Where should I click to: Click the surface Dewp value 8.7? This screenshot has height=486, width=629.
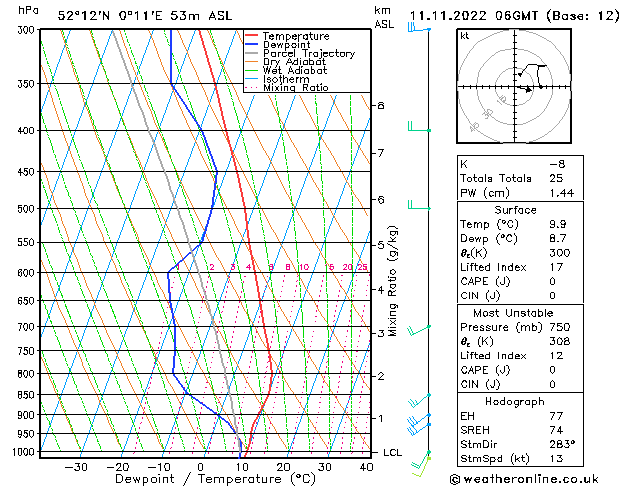coord(558,239)
